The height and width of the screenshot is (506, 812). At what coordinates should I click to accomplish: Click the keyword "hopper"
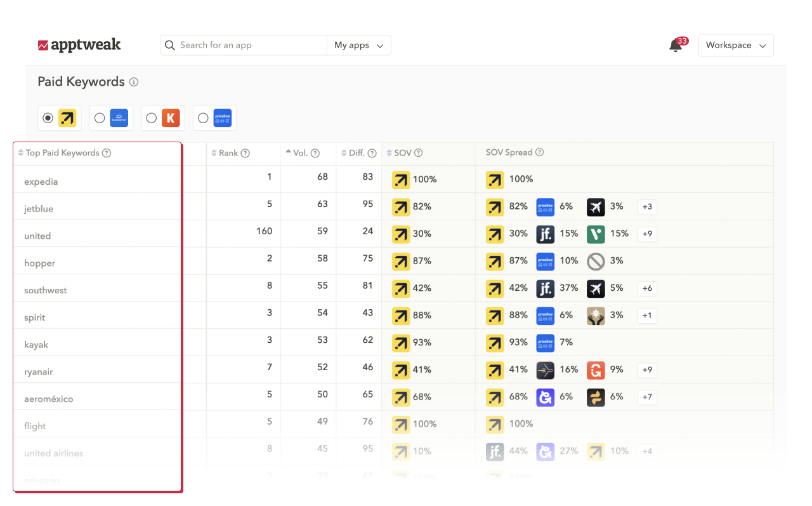click(39, 263)
